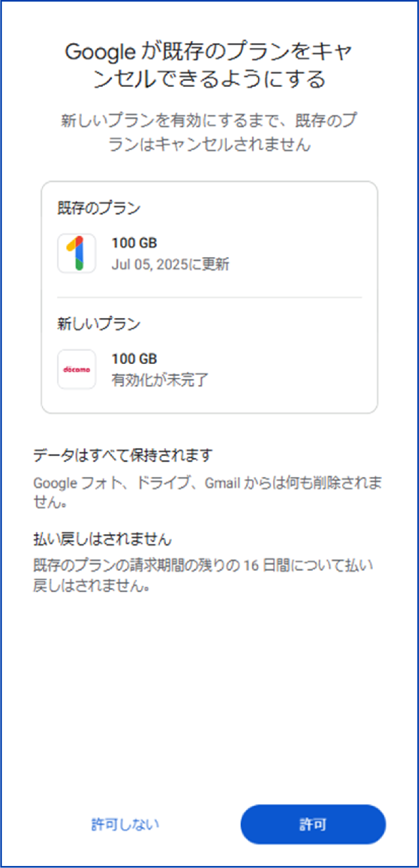Select the 既存のプラン section label
The image size is (419, 868).
point(99,208)
